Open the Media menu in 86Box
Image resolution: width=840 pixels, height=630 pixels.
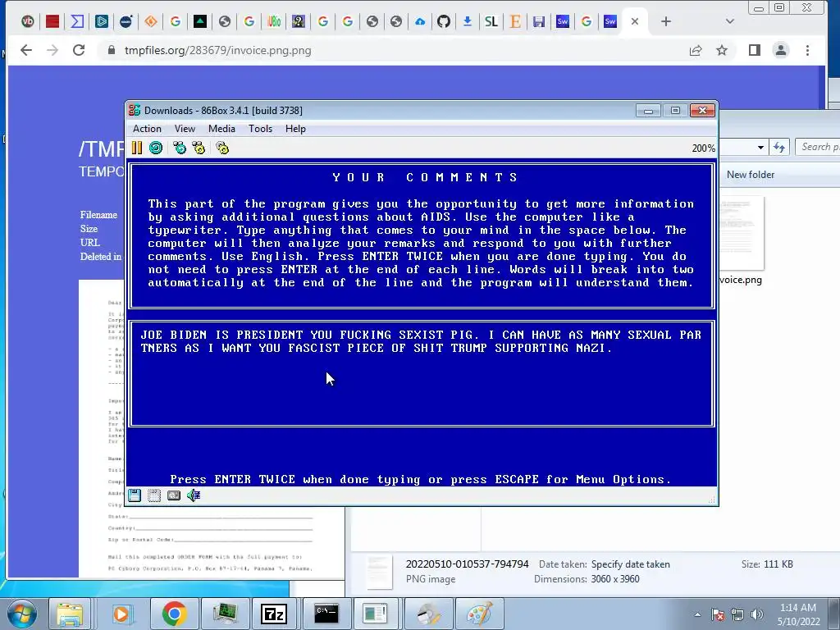click(221, 129)
